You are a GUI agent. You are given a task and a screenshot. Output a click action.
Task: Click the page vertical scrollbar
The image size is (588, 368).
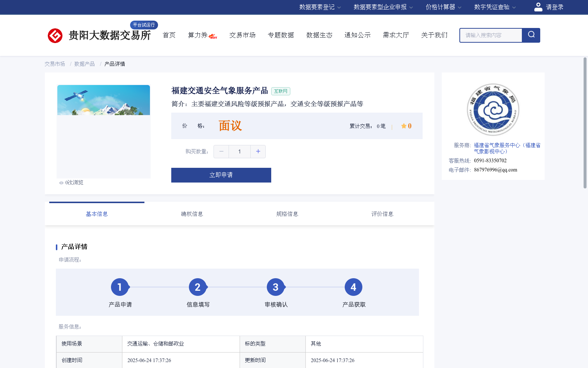click(x=585, y=123)
